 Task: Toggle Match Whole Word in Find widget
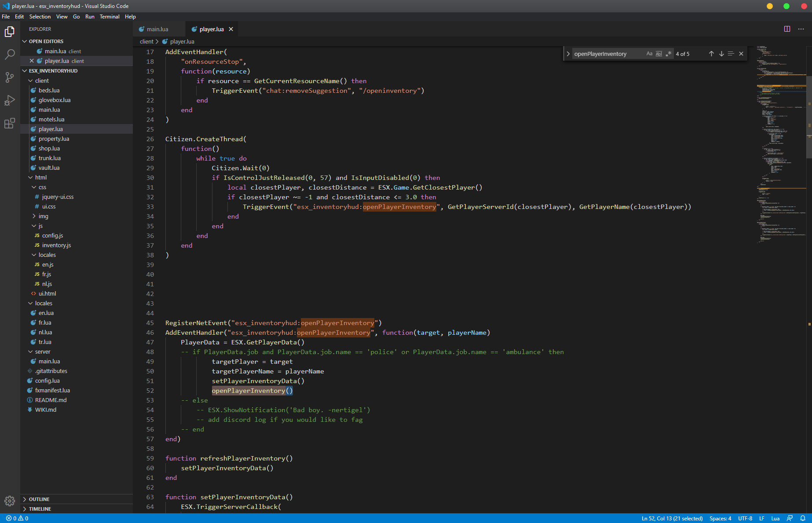659,53
